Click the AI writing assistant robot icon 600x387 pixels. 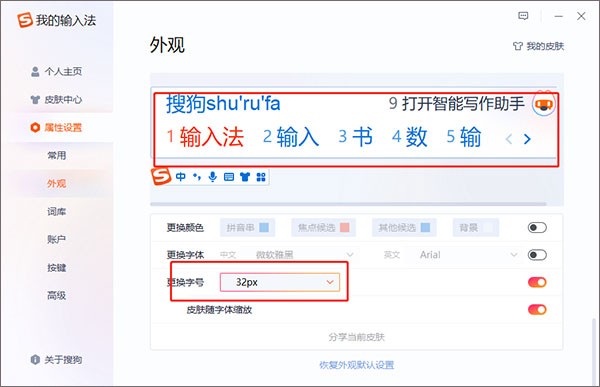point(544,104)
